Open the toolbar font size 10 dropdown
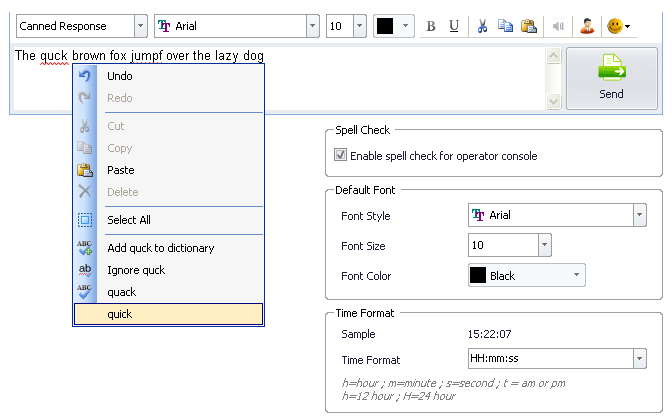The image size is (672, 418). tap(360, 26)
